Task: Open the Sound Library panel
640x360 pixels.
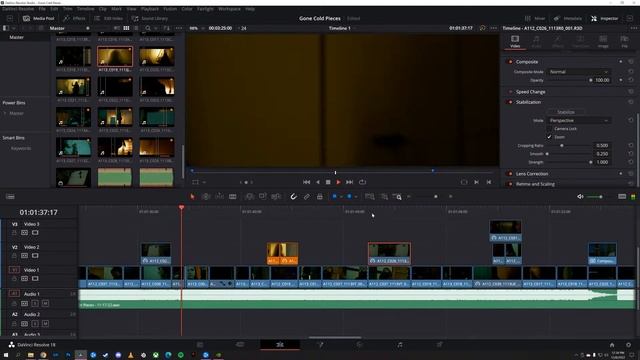Action: click(149, 18)
